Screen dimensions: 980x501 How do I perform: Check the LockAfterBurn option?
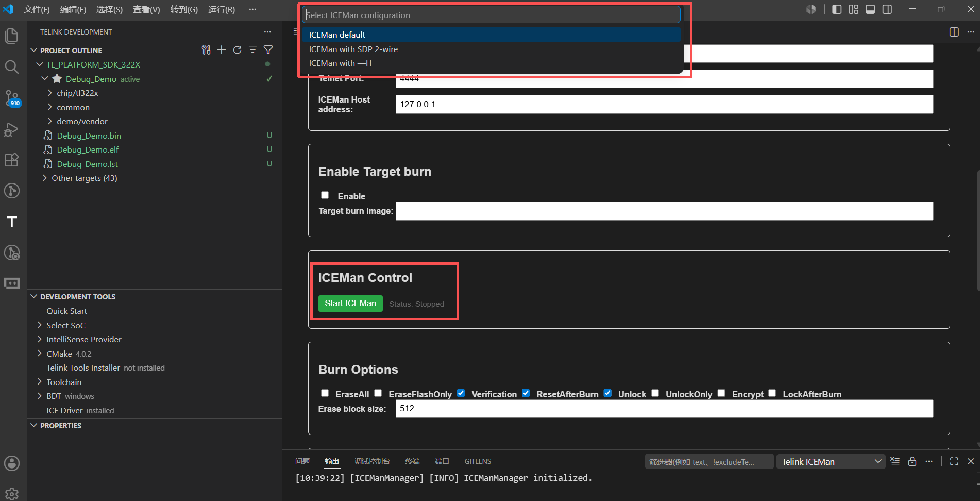tap(772, 393)
